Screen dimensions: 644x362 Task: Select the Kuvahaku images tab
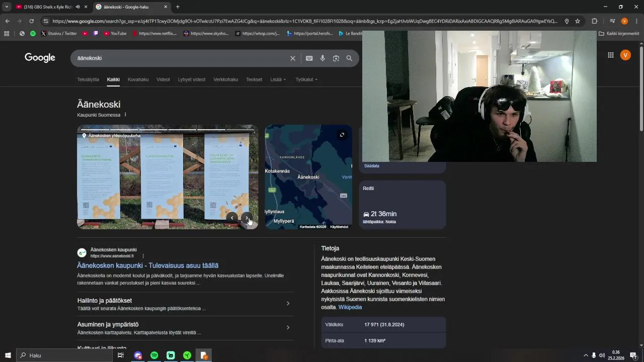[x=138, y=79]
